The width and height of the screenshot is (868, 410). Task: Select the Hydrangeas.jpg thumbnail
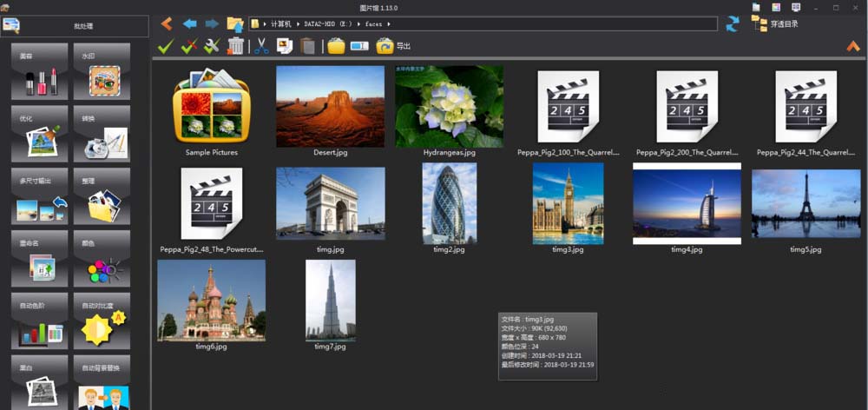[449, 106]
